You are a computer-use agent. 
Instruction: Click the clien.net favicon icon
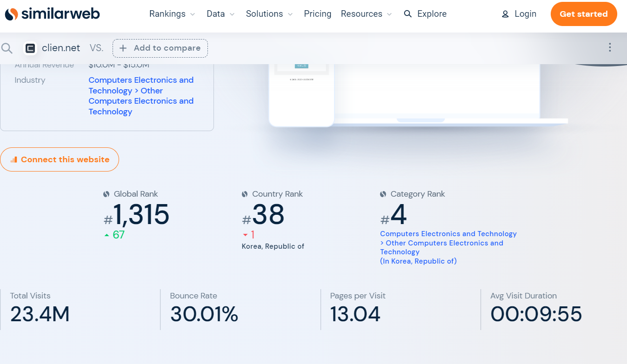tap(30, 48)
